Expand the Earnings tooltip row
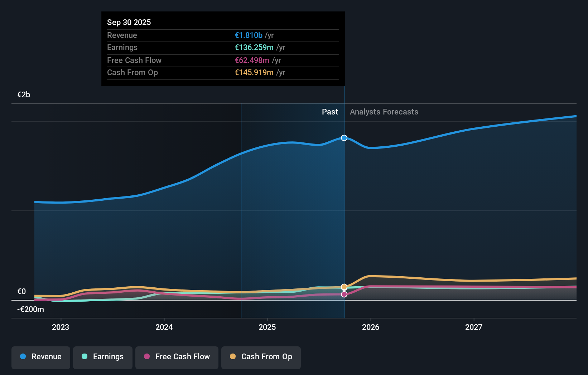This screenshot has width=588, height=375. 223,48
